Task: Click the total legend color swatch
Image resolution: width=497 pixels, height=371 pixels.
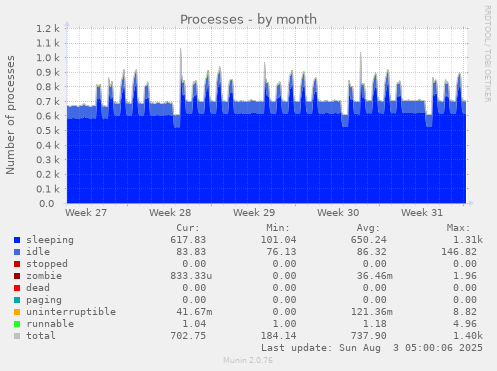Action: pyautogui.click(x=17, y=336)
